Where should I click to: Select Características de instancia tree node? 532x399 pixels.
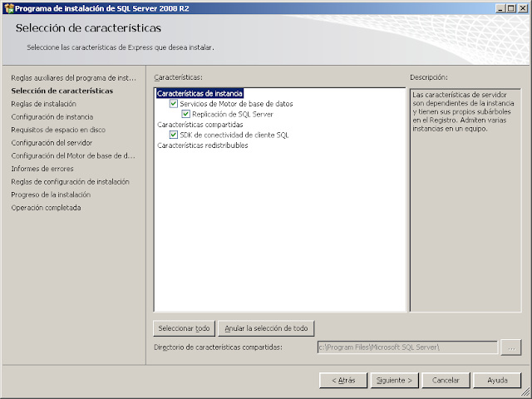[199, 93]
